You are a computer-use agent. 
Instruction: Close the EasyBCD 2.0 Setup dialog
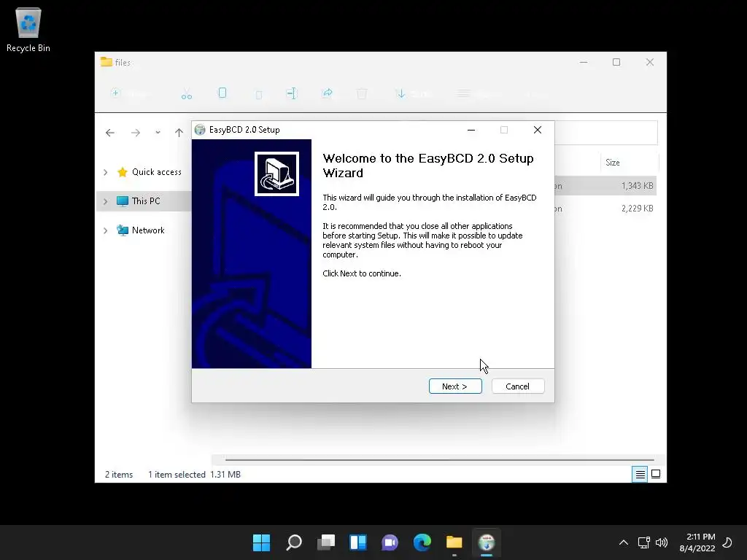click(x=538, y=130)
